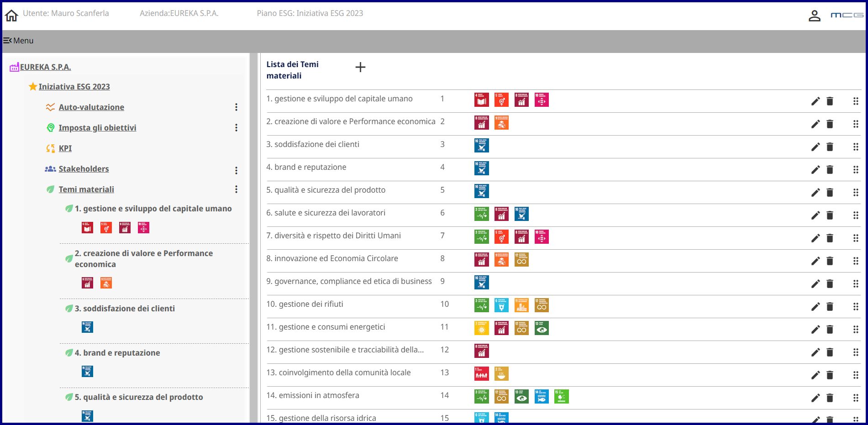Viewport: 868px width, 425px height.
Task: Open Imposta gli obiettivi options menu
Action: (236, 128)
